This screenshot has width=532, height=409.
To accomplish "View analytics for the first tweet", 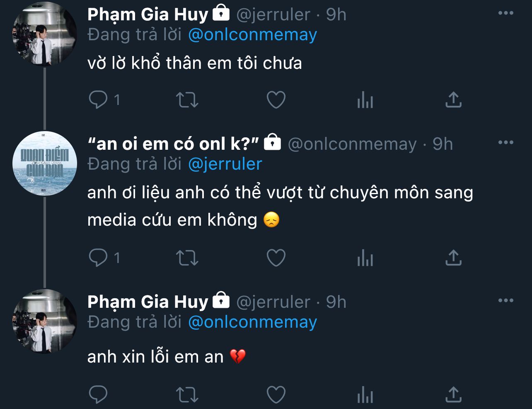I will (365, 100).
